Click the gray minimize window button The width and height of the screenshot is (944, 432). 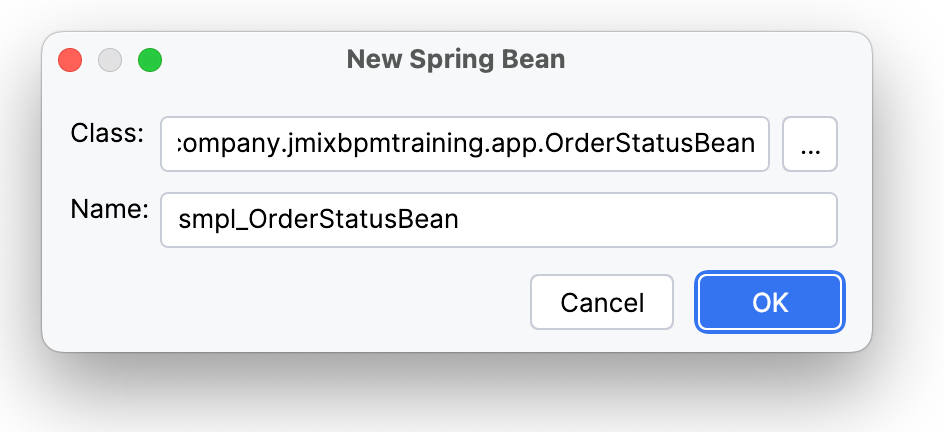pos(110,60)
